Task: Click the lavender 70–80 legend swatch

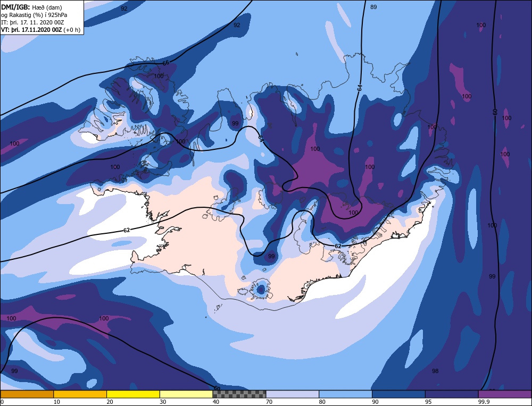Action: point(293,394)
